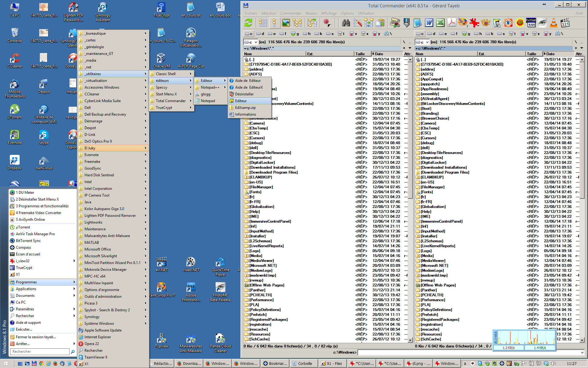This screenshot has height=368, width=588.
Task: Select network drive g in right drive bar
Action: (466, 33)
